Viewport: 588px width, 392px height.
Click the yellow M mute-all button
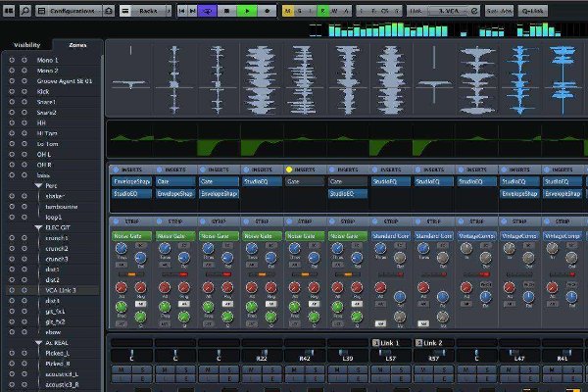click(287, 10)
